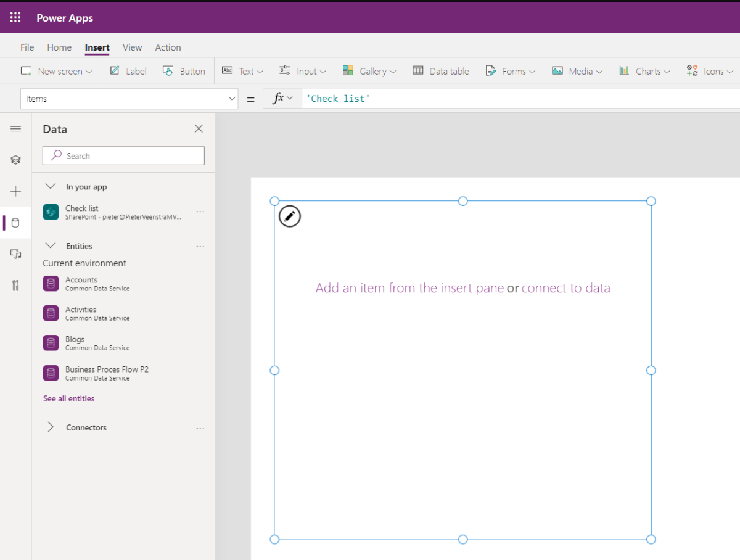Open the Power Apps app launcher waffle

(x=15, y=17)
